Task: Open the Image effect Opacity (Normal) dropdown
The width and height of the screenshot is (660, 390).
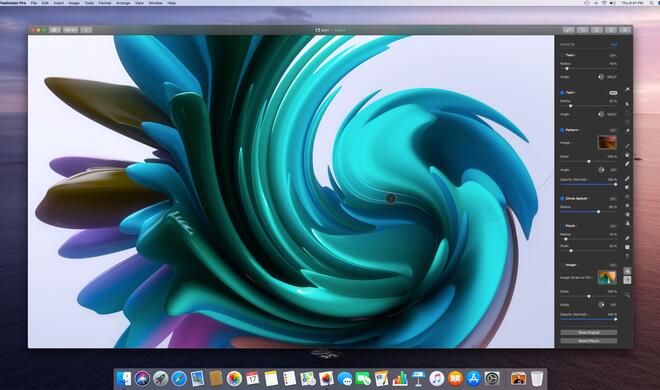Action: click(575, 314)
